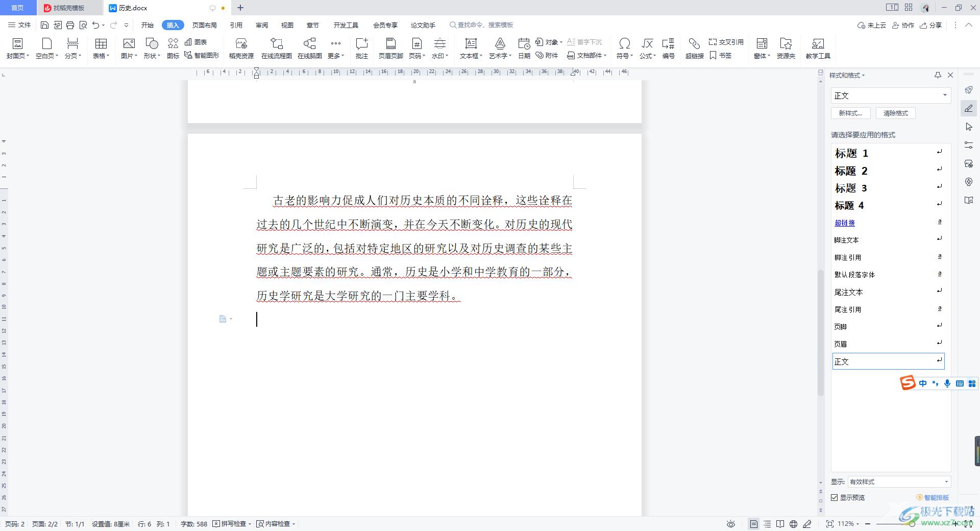Click the 清除格式 button
The image size is (980, 531).
click(896, 113)
